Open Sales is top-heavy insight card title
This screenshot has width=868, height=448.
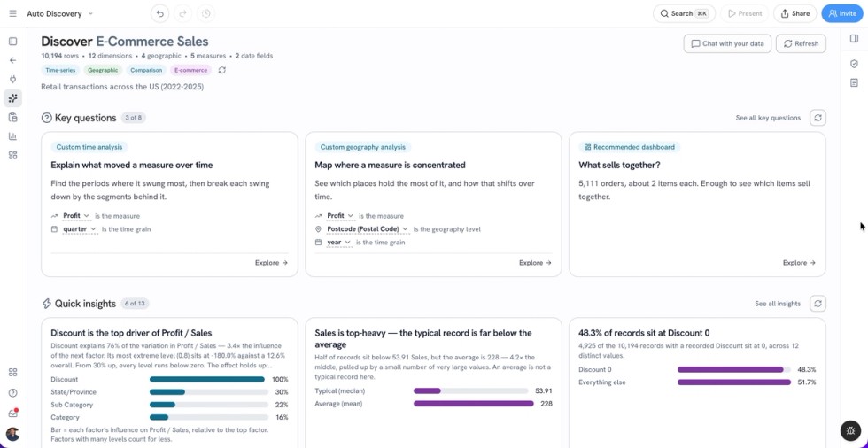(x=423, y=338)
